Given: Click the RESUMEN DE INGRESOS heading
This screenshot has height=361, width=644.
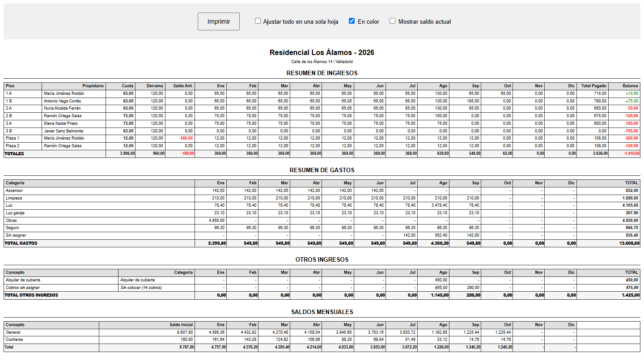Looking at the screenshot, I should pos(322,73).
